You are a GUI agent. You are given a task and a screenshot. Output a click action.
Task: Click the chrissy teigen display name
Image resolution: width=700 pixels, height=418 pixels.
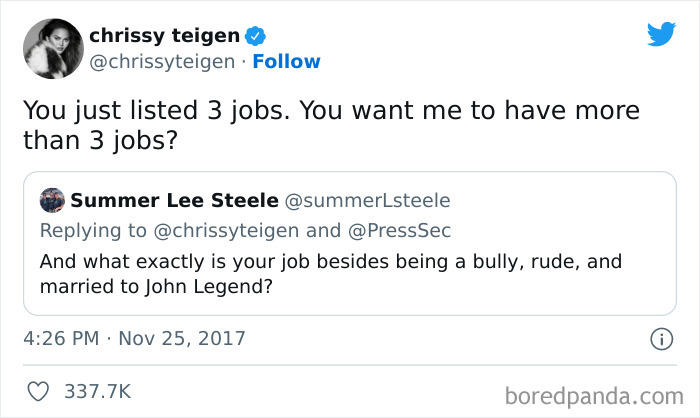[164, 36]
